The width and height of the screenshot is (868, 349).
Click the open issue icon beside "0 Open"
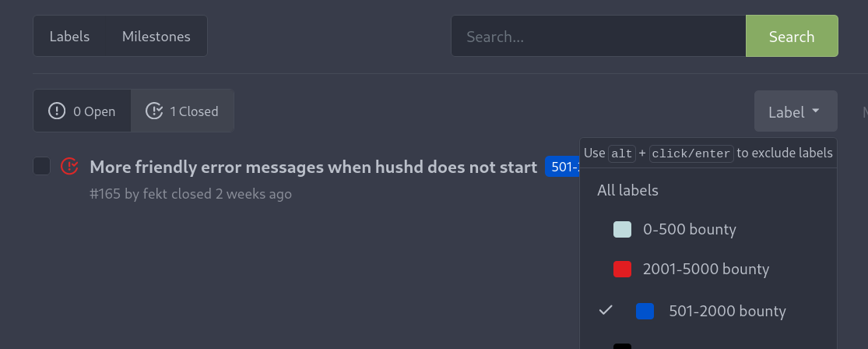pyautogui.click(x=57, y=111)
